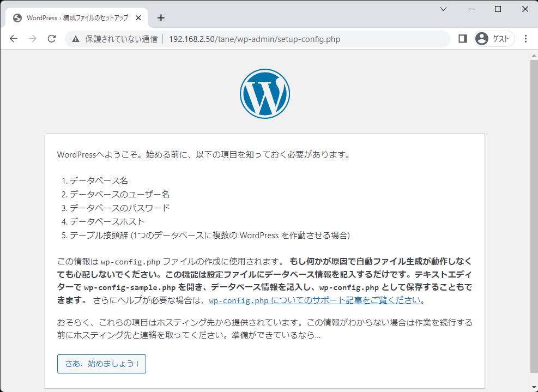Click the address bar URL
Screen dimensions: 538x392
pos(255,39)
